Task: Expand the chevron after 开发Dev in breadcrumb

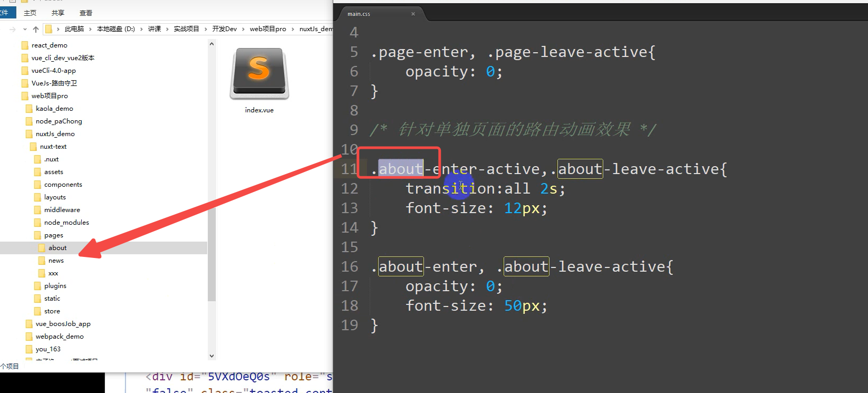Action: [243, 29]
